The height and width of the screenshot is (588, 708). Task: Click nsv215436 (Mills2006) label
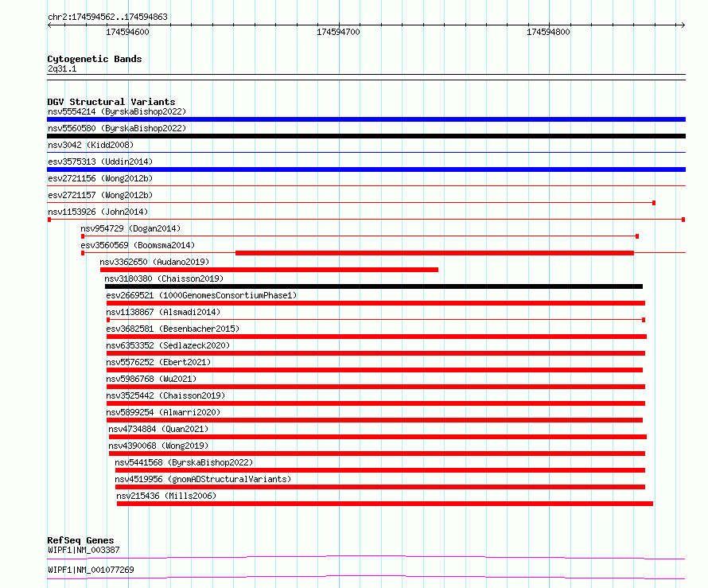[166, 496]
